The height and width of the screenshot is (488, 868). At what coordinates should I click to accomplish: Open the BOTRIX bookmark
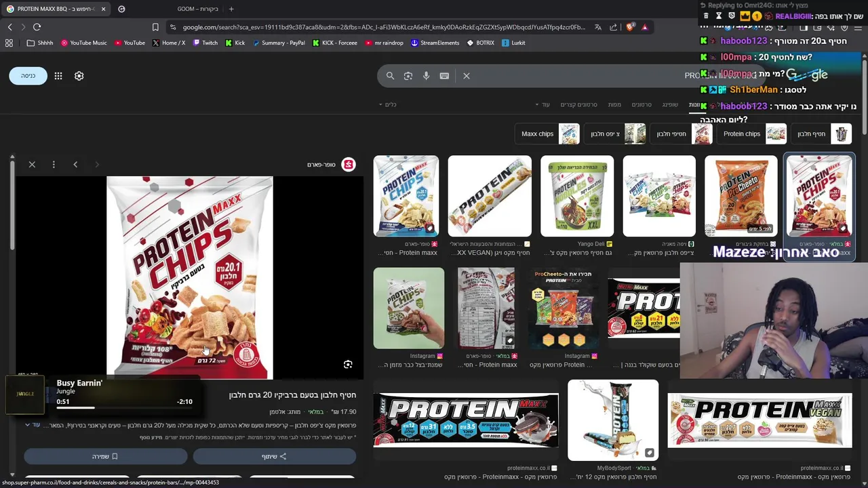coord(480,43)
